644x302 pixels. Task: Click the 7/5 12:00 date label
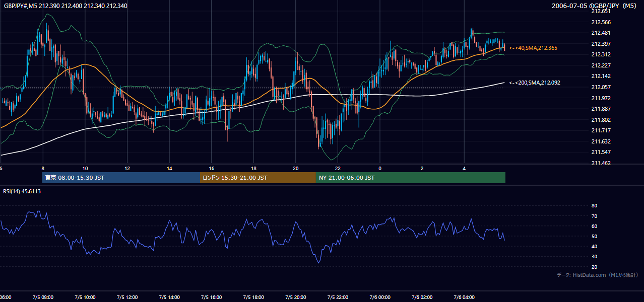pos(127,297)
